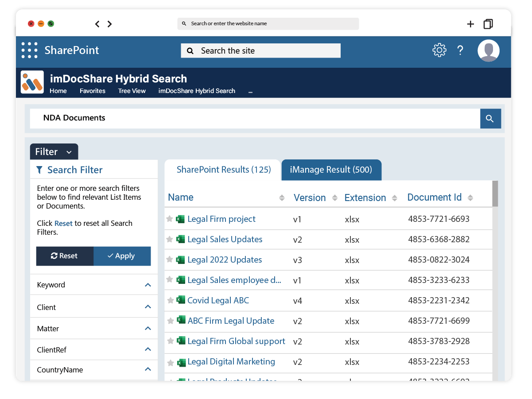The height and width of the screenshot is (399, 532).
Task: Open Favorites navigation item
Action: click(93, 91)
